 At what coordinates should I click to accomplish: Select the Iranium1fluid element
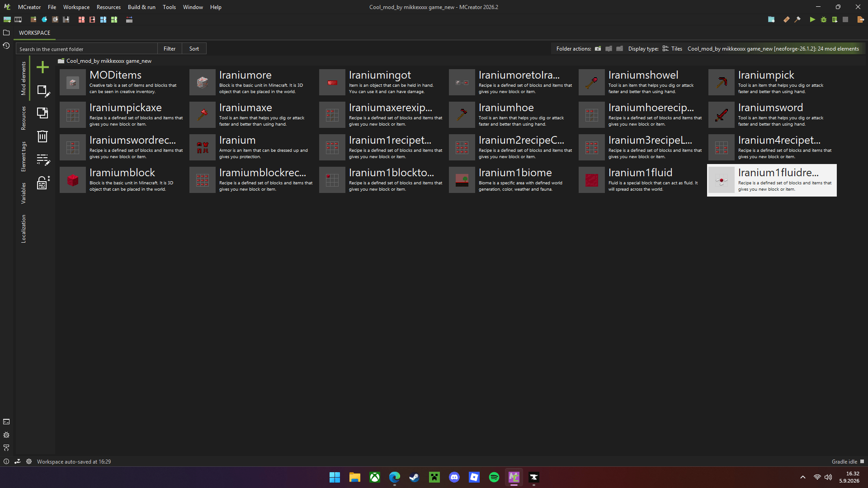(642, 180)
